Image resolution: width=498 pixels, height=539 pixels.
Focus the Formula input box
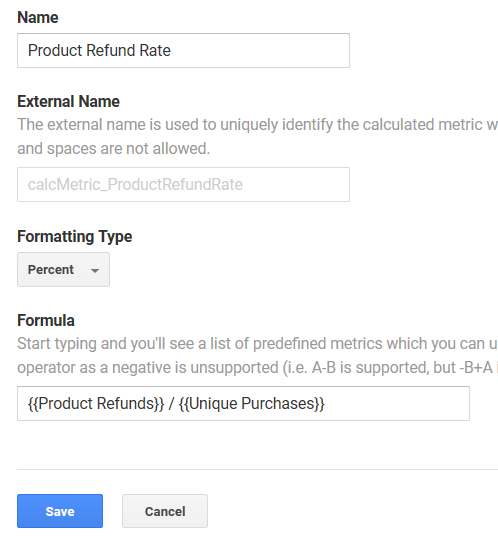(243, 404)
